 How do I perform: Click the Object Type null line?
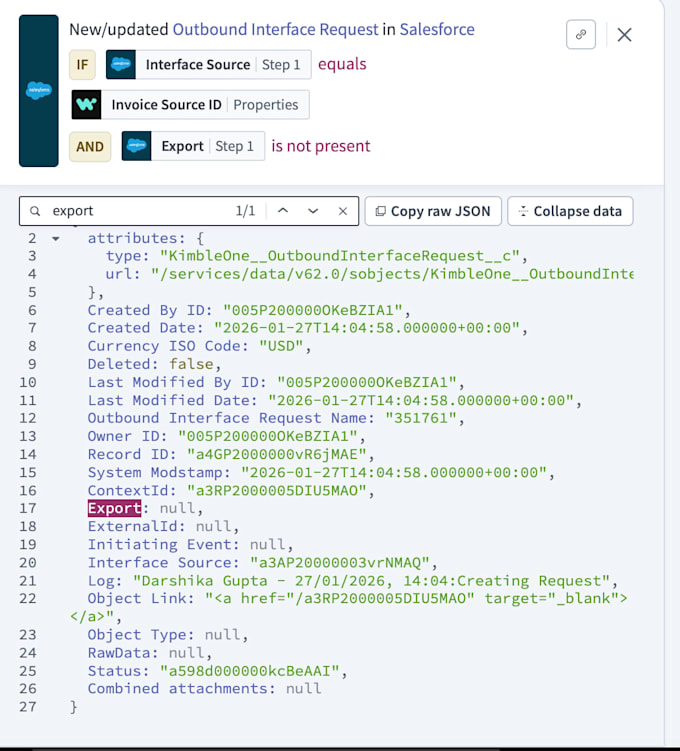[168, 635]
